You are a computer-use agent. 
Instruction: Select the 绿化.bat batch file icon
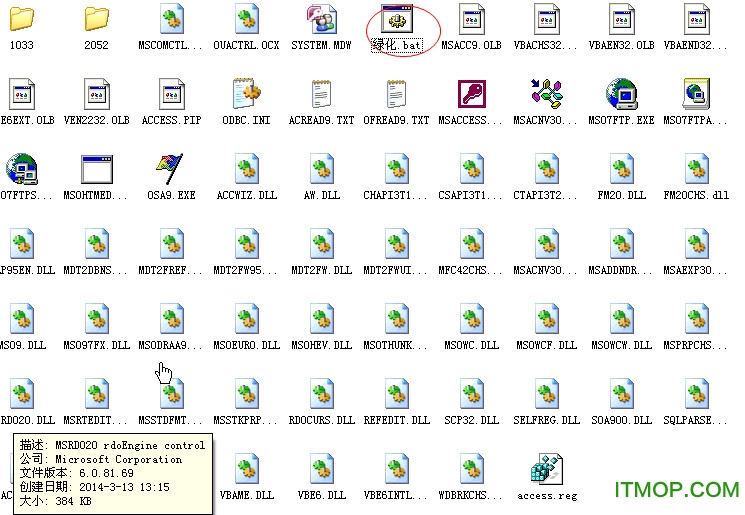click(397, 21)
